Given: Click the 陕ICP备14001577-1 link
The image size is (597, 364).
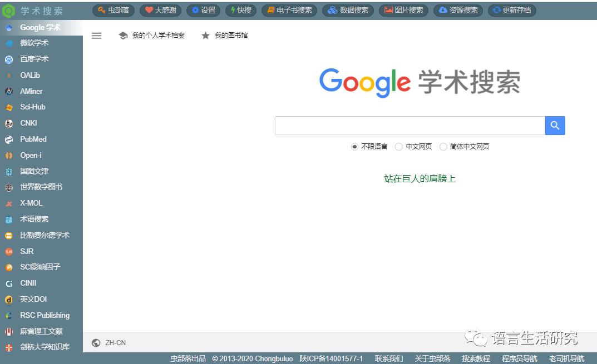Looking at the screenshot, I should point(331,358).
